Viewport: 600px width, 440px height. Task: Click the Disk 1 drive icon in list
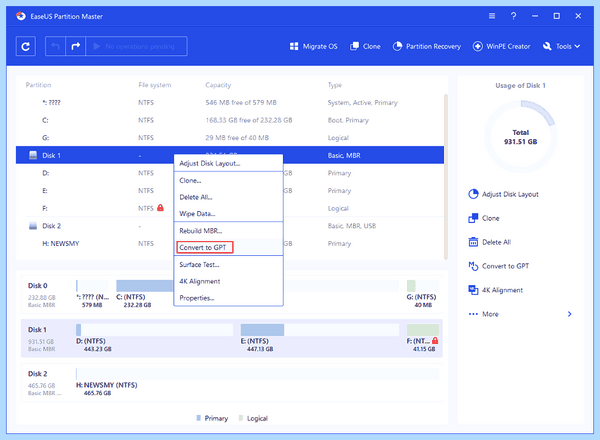[x=33, y=155]
